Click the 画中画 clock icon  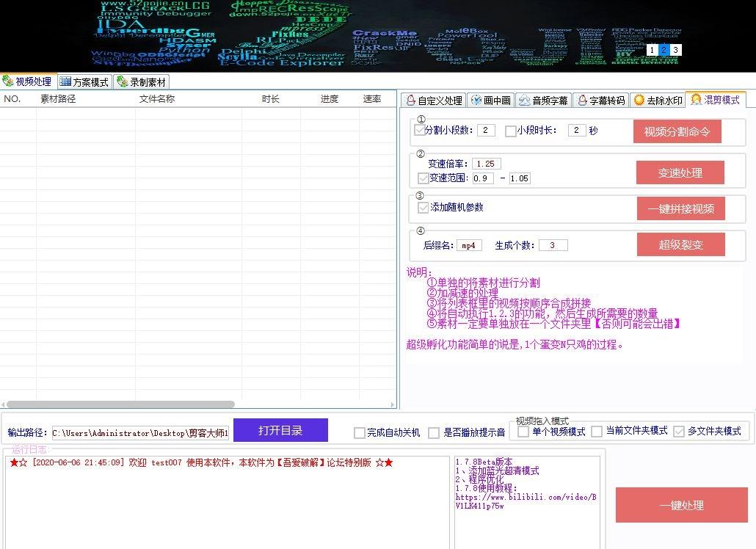[476, 100]
